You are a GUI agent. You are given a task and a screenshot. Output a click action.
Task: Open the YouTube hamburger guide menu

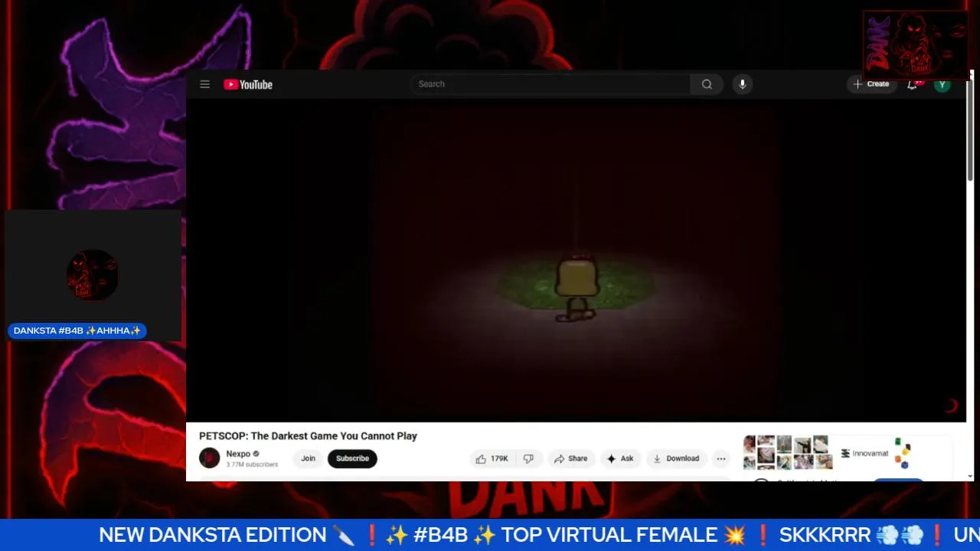point(204,84)
